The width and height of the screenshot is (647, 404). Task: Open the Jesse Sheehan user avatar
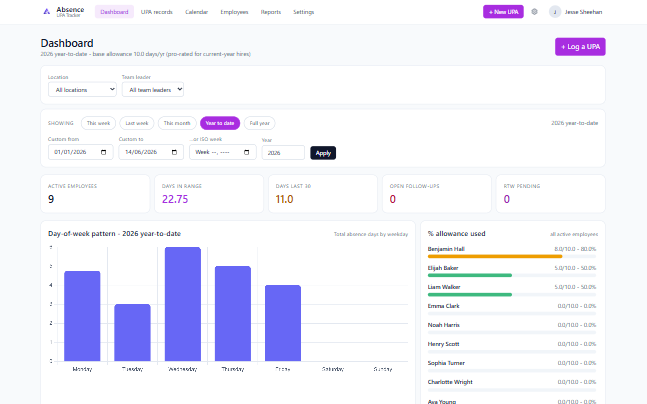(555, 12)
